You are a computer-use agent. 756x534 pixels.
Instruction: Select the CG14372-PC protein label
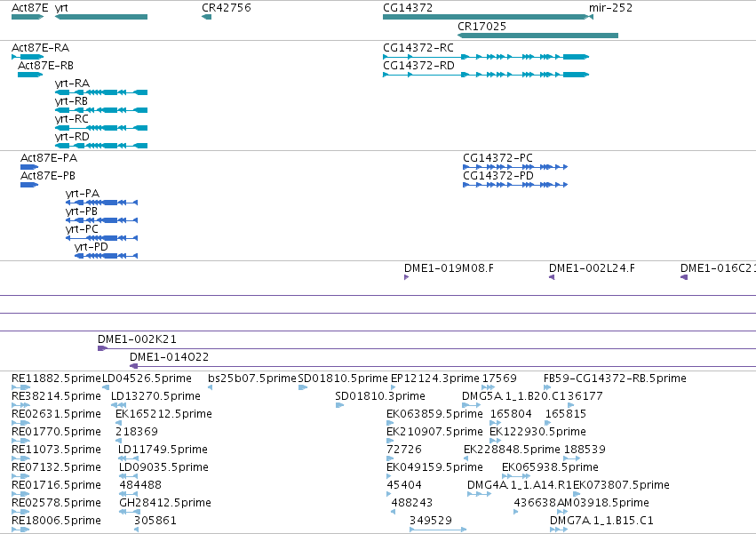coord(498,158)
